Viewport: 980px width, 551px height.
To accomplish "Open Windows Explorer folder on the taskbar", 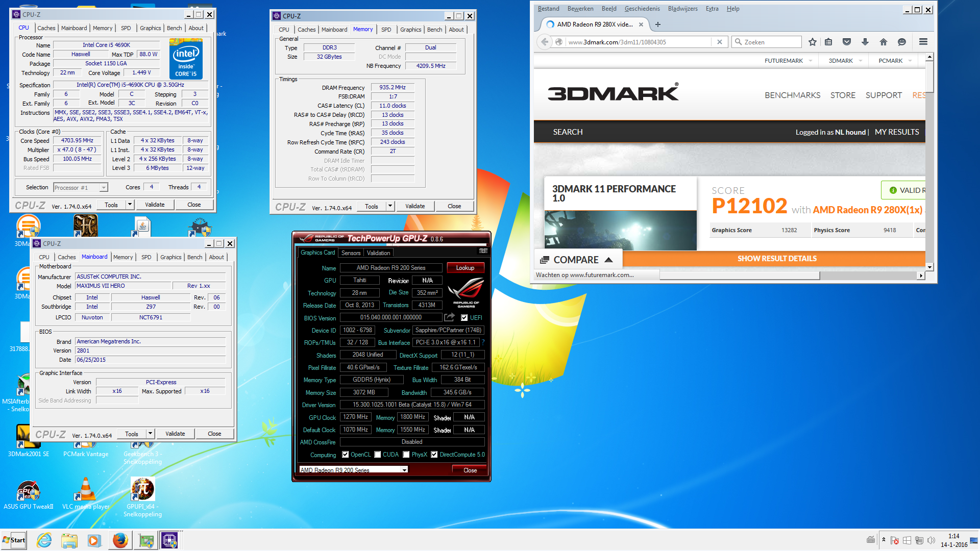I will click(x=69, y=540).
